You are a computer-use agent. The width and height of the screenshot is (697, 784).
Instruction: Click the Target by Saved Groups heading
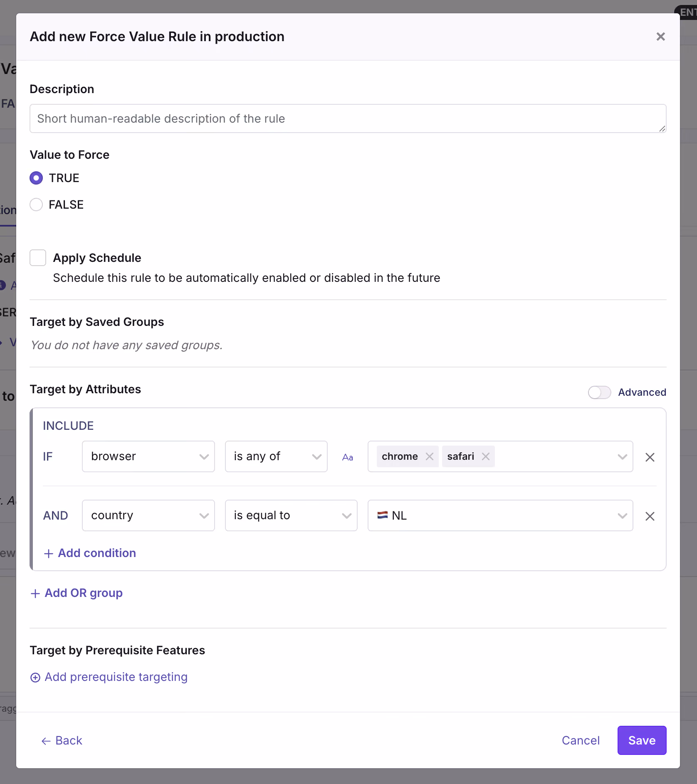tap(97, 322)
